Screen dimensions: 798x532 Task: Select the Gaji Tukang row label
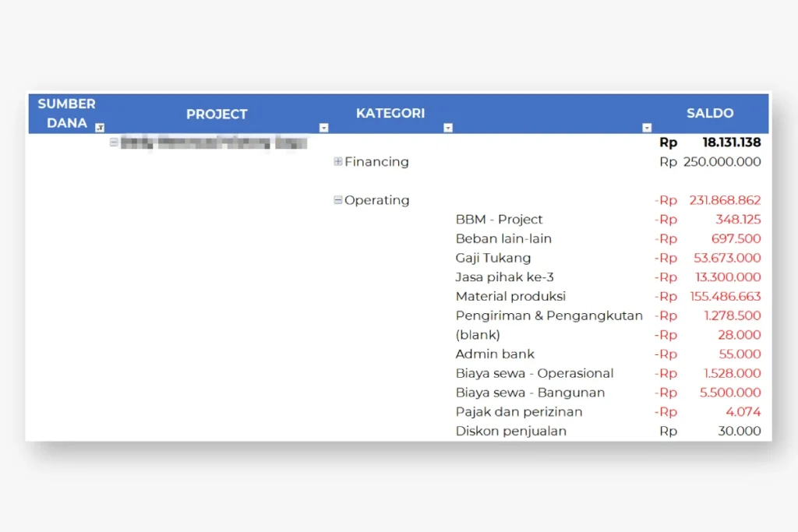[x=493, y=258]
